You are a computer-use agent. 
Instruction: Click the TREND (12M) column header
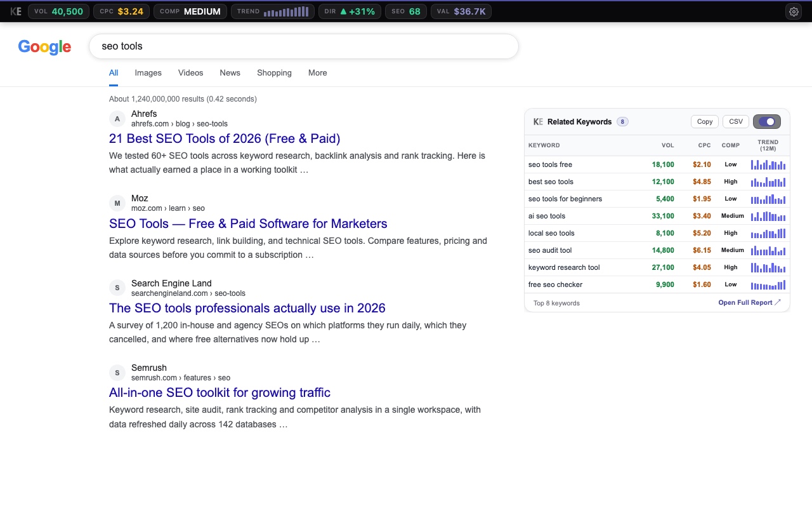coord(768,145)
